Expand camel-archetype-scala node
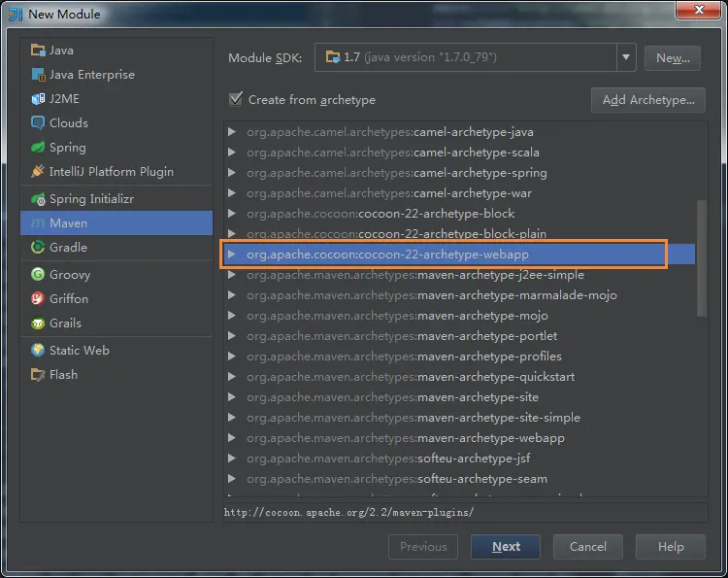Image resolution: width=728 pixels, height=578 pixels. (232, 153)
